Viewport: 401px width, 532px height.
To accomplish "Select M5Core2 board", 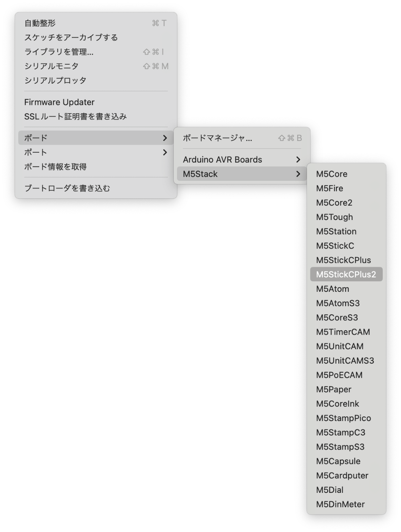I will click(346, 203).
